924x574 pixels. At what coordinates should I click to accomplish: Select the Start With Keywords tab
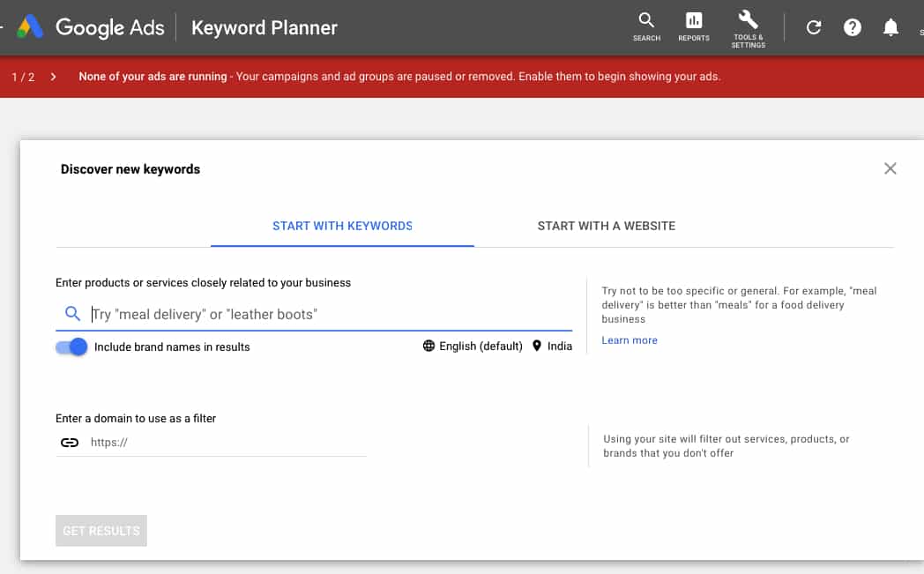pyautogui.click(x=342, y=226)
